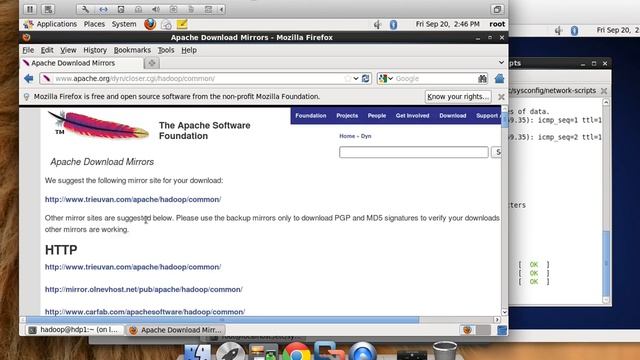
Task: Click the search binoculars icon
Action: pyautogui.click(x=482, y=78)
